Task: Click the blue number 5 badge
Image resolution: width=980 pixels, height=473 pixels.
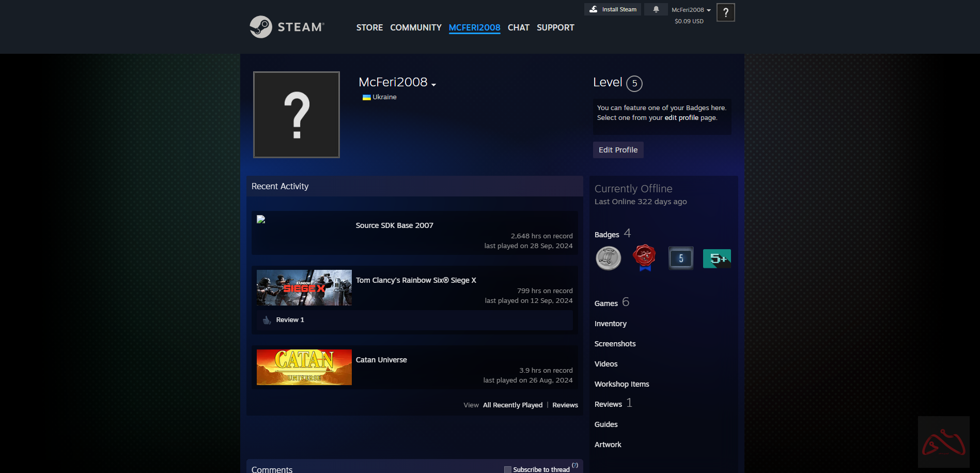Action: tap(681, 258)
